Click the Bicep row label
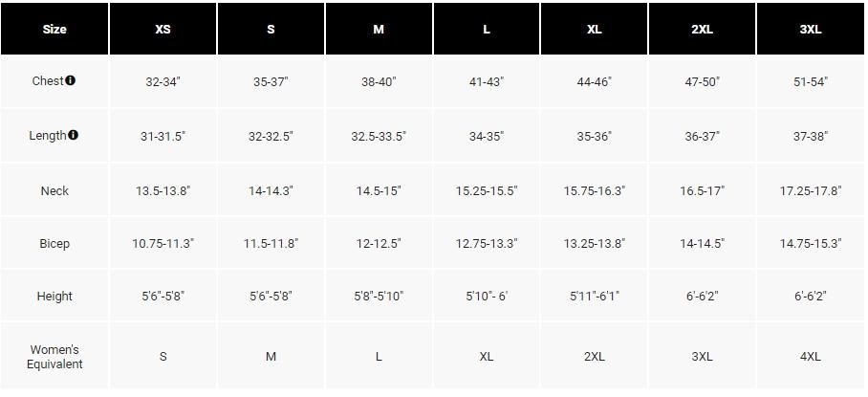Image resolution: width=868 pixels, height=397 pixels. click(x=54, y=243)
